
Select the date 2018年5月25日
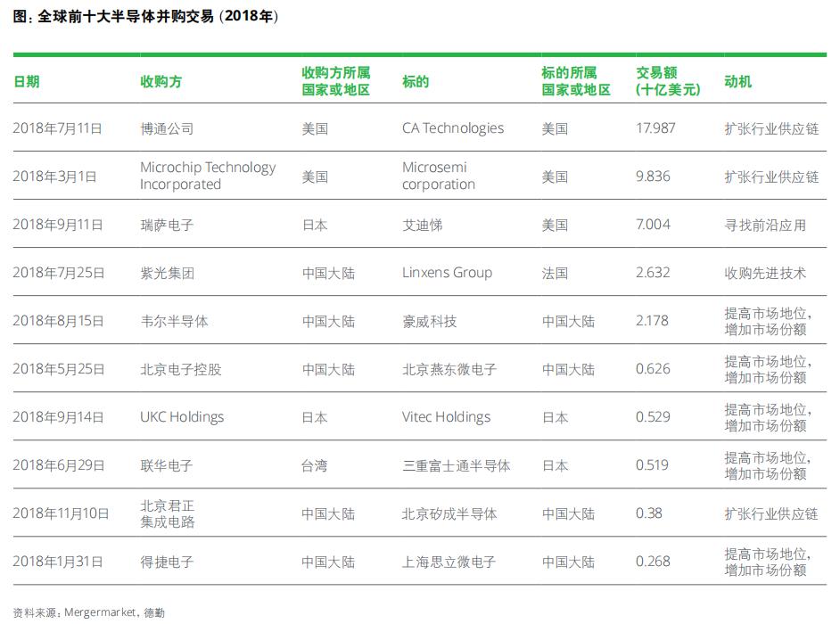(58, 370)
